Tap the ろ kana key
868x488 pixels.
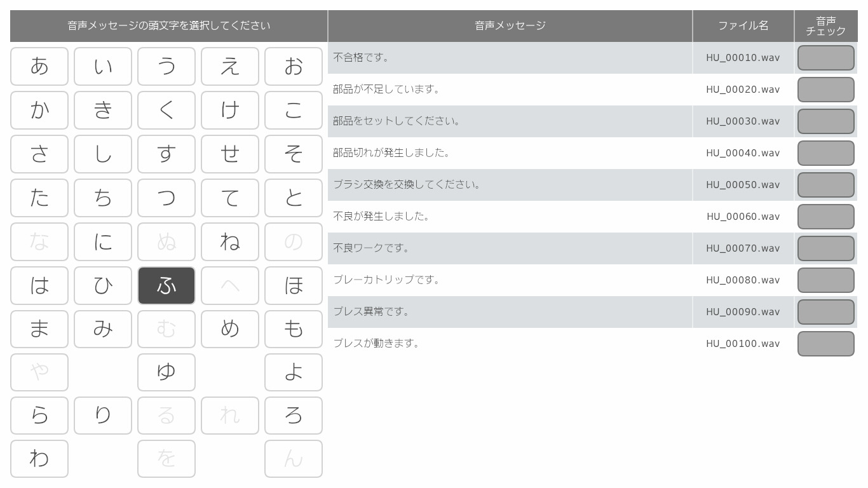[294, 416]
